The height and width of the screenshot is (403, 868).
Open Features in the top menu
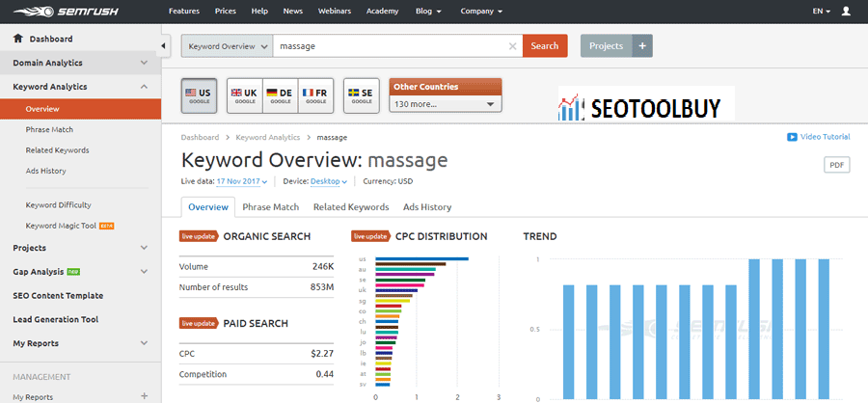click(x=184, y=11)
